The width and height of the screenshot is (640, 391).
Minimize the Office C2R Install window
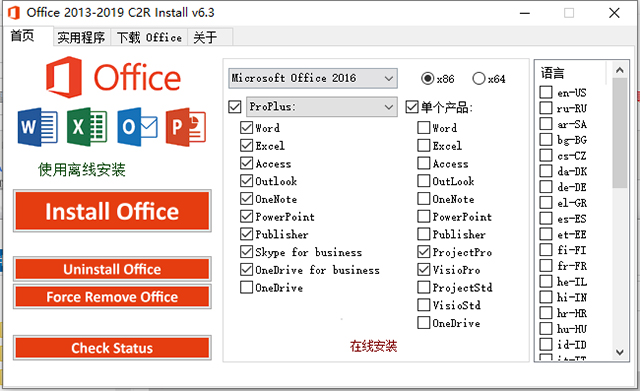pyautogui.click(x=525, y=13)
